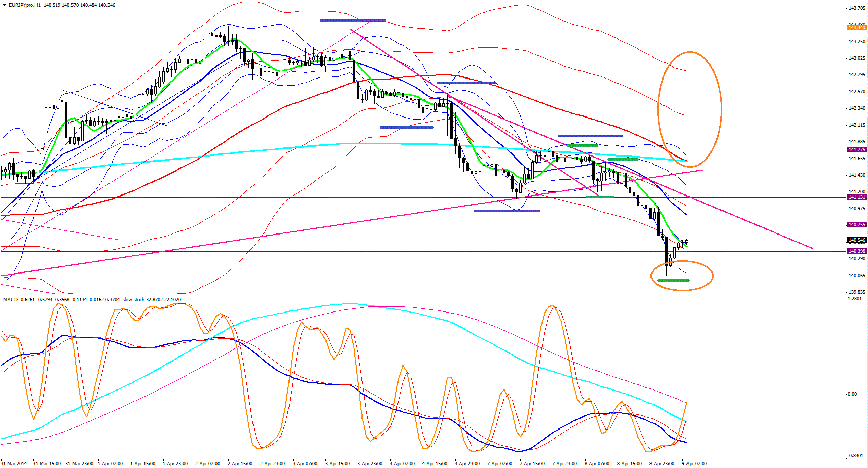Click the 1.2801 indicator scale maximum label
Image resolution: width=868 pixels, height=468 pixels.
click(x=855, y=299)
